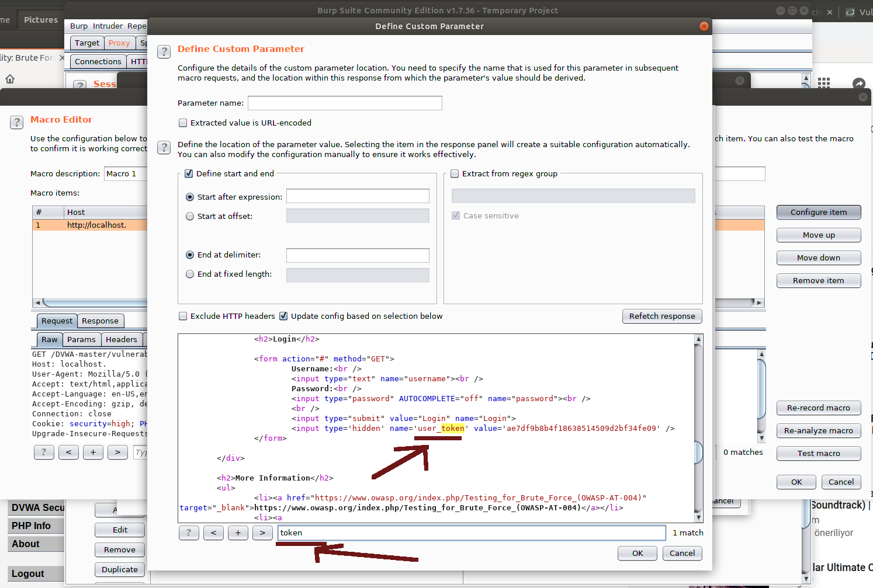873x588 pixels.
Task: Open Burp menu in menu bar
Action: [x=79, y=26]
